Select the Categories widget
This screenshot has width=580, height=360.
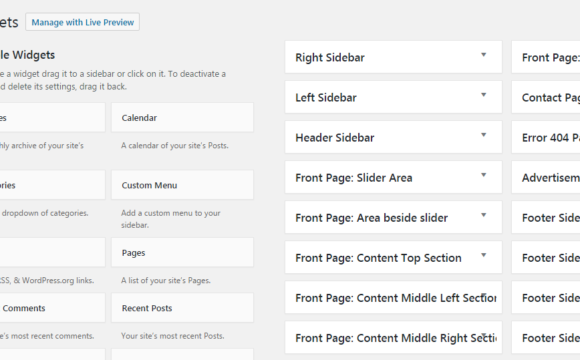52,185
